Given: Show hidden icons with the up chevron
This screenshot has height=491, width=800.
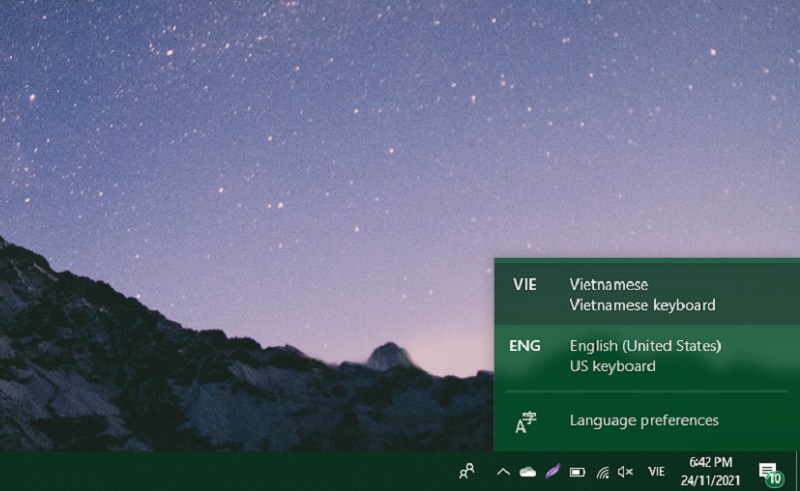Looking at the screenshot, I should (503, 472).
